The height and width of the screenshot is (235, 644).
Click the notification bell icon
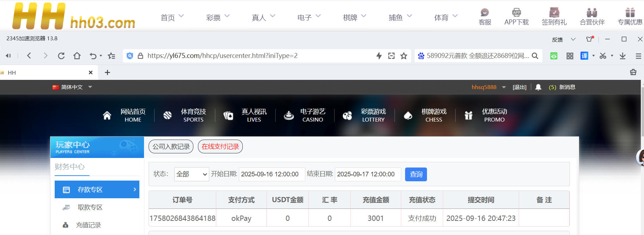[538, 87]
